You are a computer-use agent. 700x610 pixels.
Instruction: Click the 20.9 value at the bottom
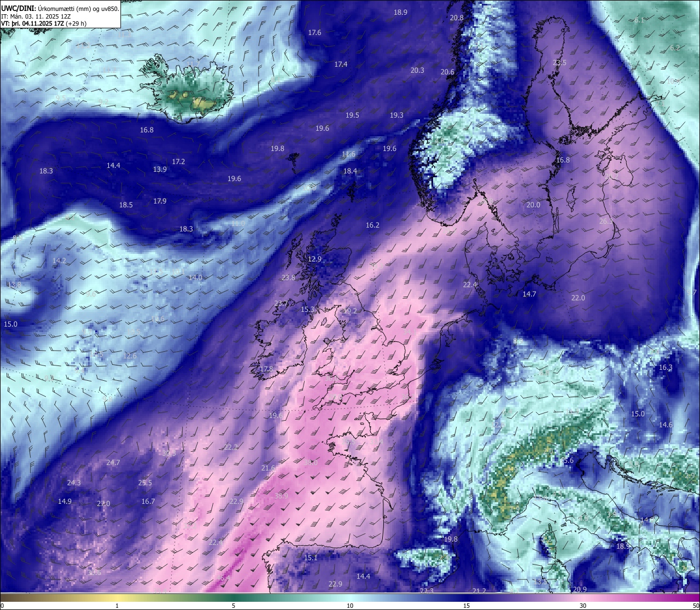(x=580, y=590)
